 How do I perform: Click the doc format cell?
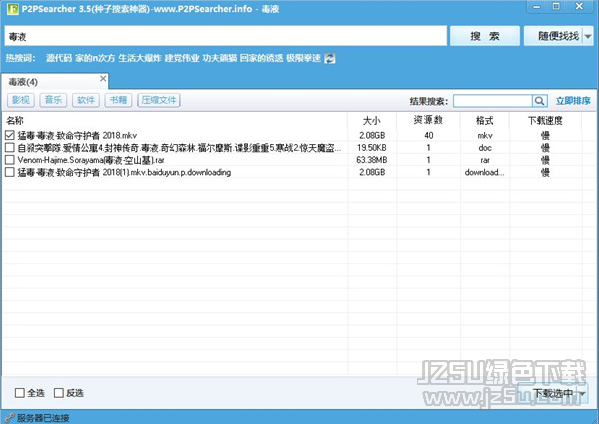click(x=485, y=147)
